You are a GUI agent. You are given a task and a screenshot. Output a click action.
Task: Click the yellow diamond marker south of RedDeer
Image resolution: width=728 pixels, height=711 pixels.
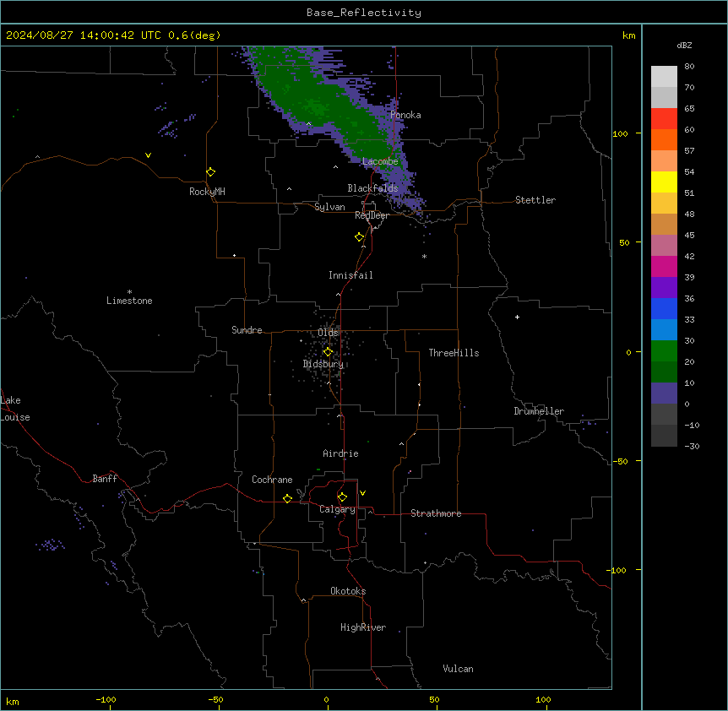click(x=360, y=237)
